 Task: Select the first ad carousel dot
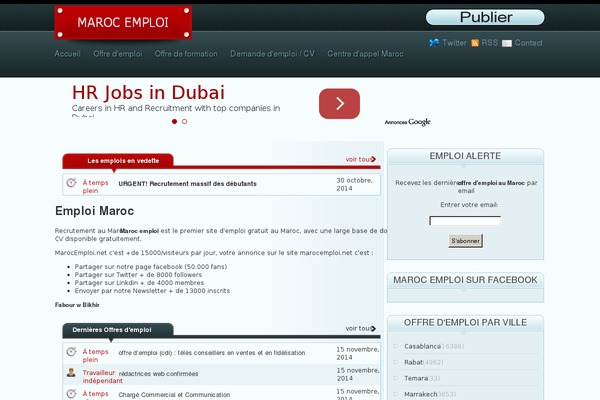coord(174,121)
